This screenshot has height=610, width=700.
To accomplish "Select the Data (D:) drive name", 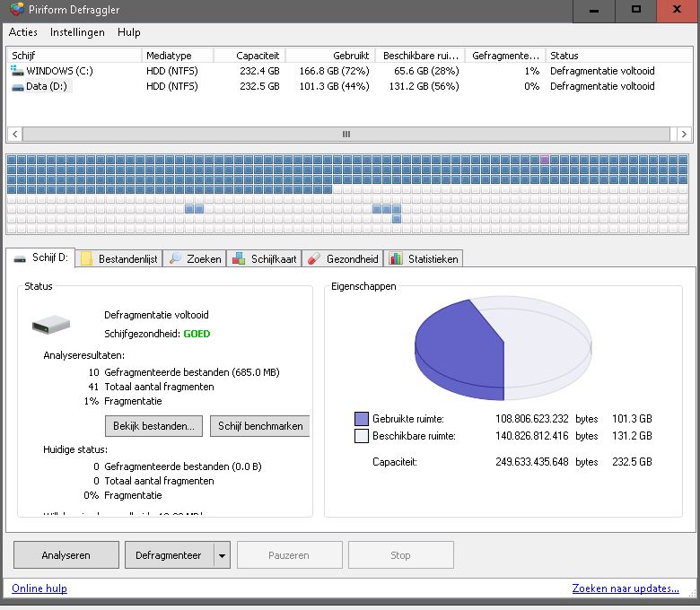I will (x=47, y=86).
